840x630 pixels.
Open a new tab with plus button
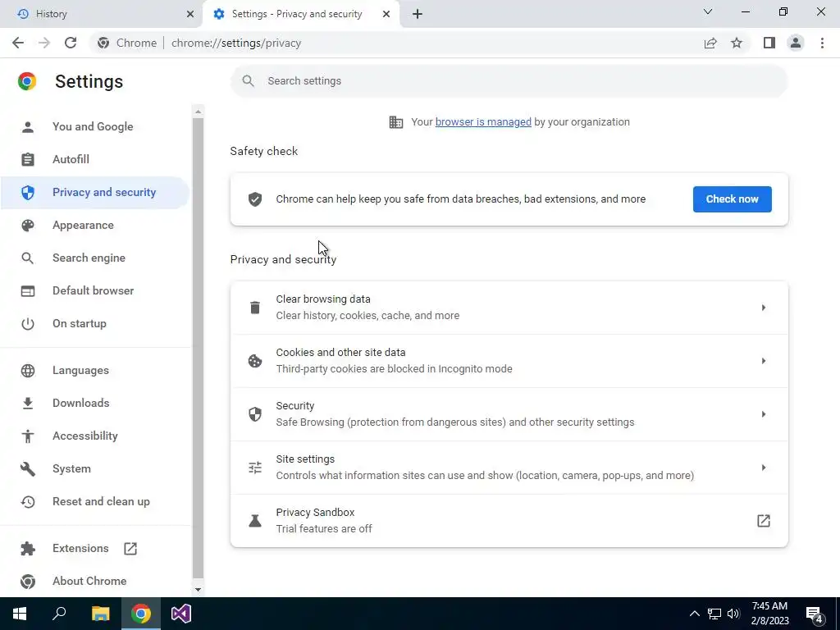418,14
